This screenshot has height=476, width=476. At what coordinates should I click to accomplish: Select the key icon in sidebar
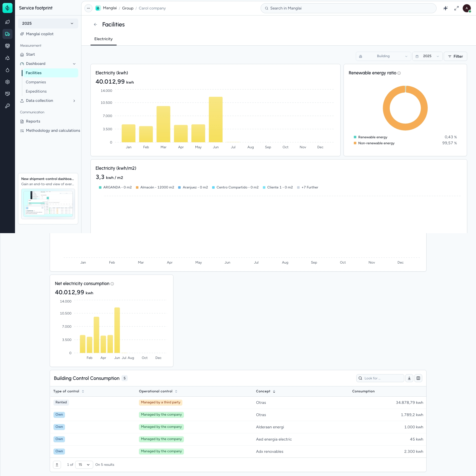[x=7, y=106]
